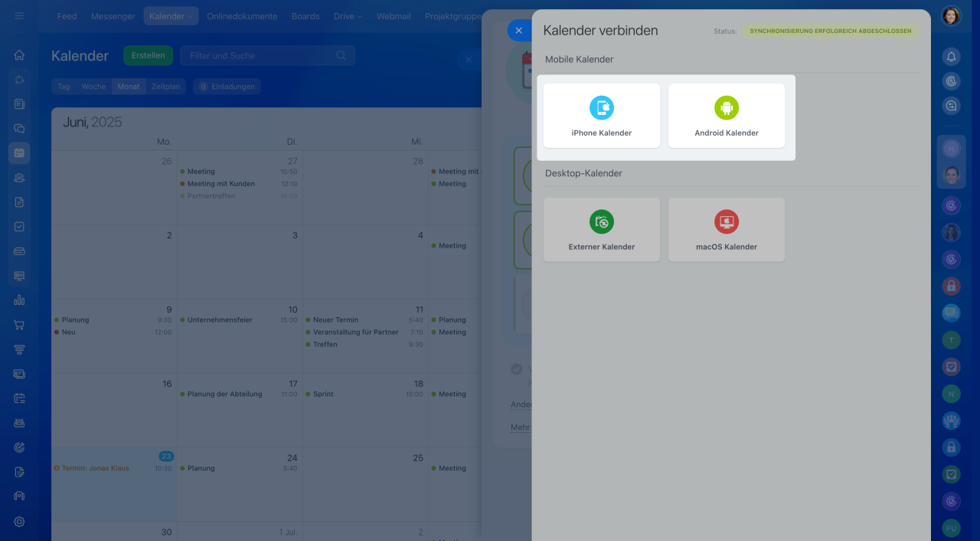Click the Android Kalender card label
980x541 pixels.
pos(727,133)
